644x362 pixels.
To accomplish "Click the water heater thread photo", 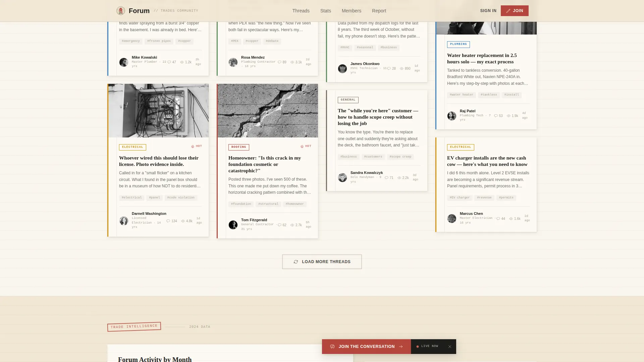I will coord(486,28).
